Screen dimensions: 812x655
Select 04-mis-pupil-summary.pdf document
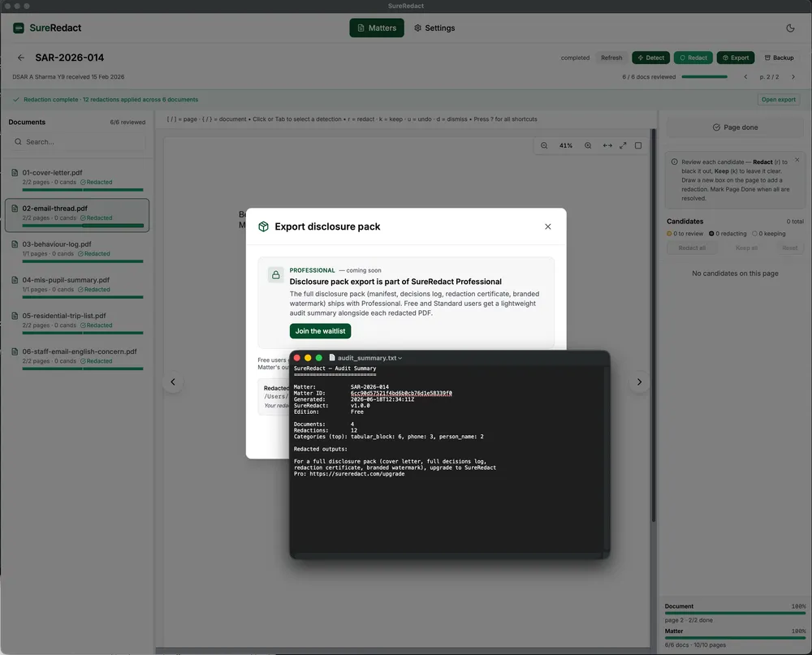coord(77,287)
